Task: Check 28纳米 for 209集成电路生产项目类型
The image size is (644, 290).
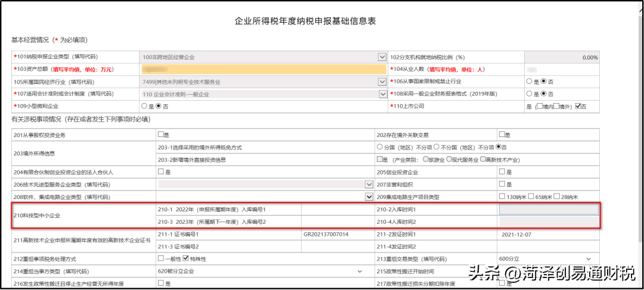Action: 556,197
